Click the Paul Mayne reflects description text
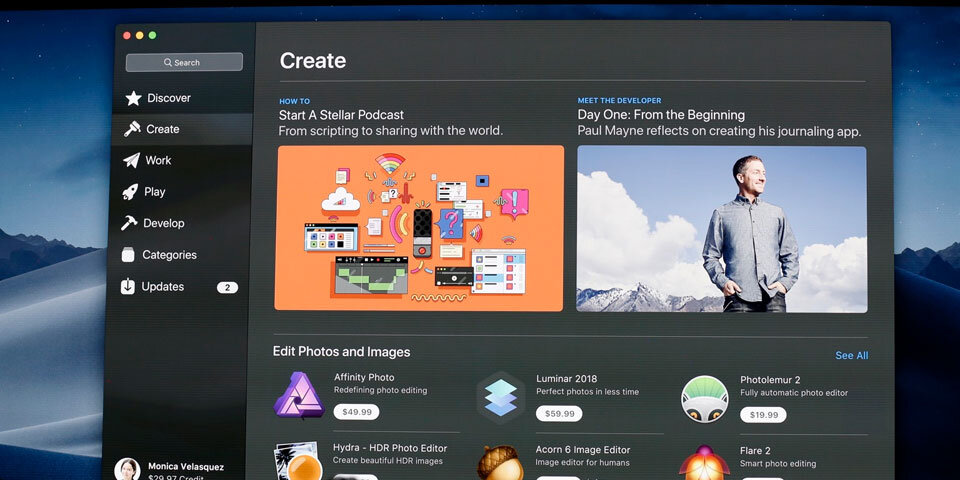Image resolution: width=960 pixels, height=480 pixels. 719,132
